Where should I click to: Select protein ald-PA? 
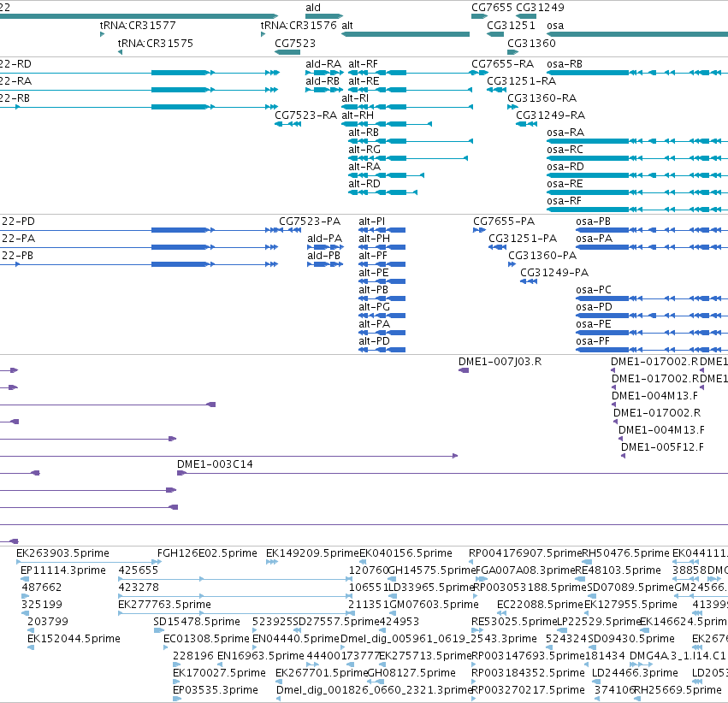coord(325,239)
